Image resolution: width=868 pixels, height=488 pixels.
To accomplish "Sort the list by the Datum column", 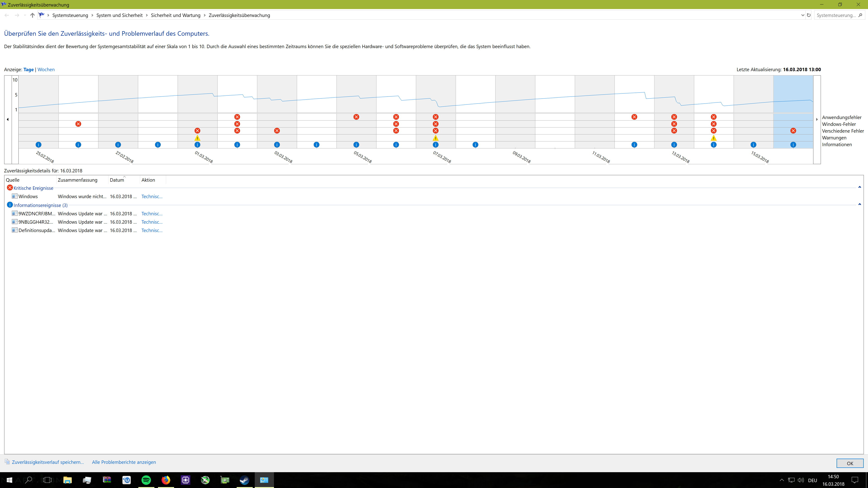I will point(117,180).
